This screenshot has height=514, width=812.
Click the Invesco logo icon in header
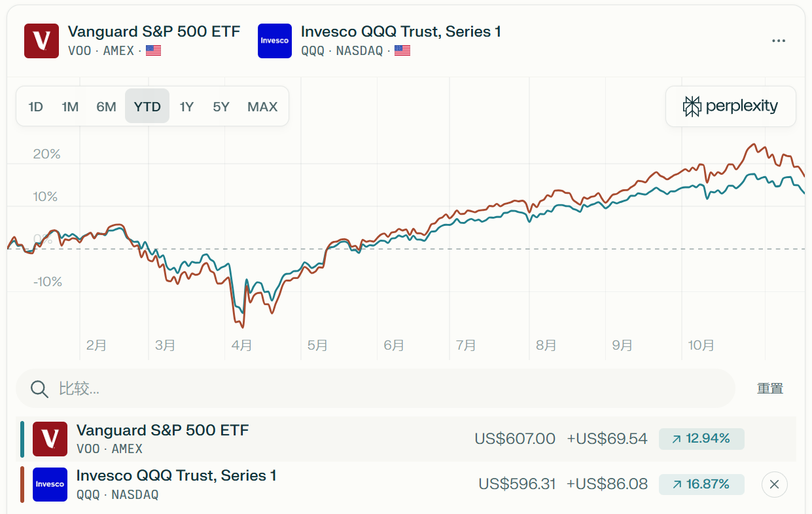coord(275,41)
